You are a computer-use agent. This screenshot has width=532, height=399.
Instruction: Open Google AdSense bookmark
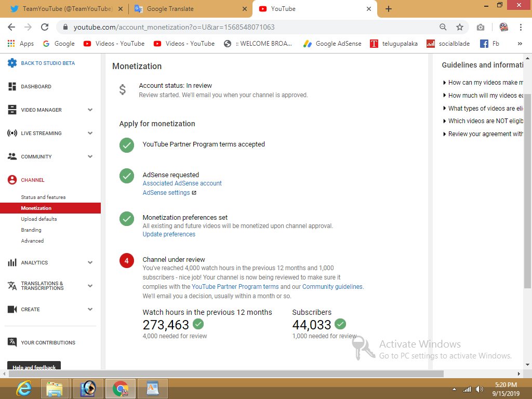coord(332,44)
